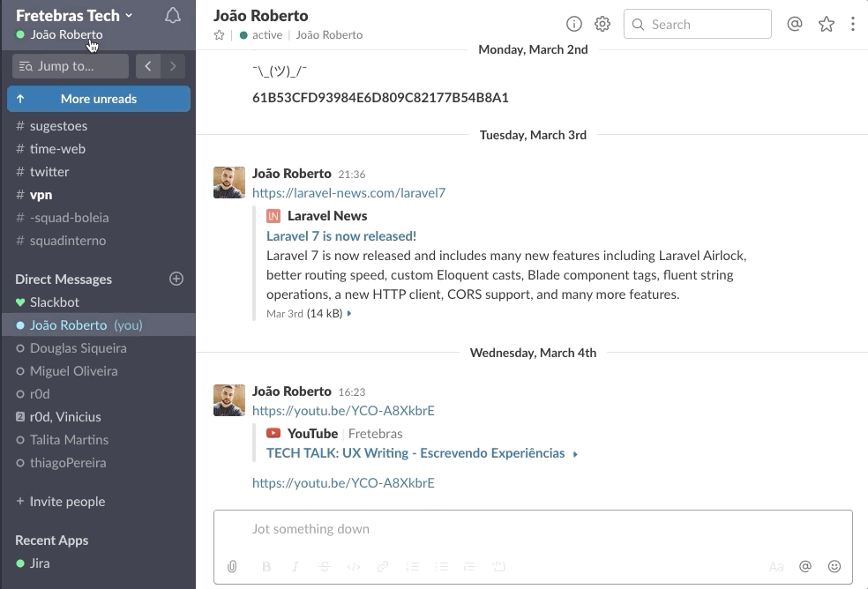
Task: Start a new direct message with plus icon
Action: (x=176, y=279)
